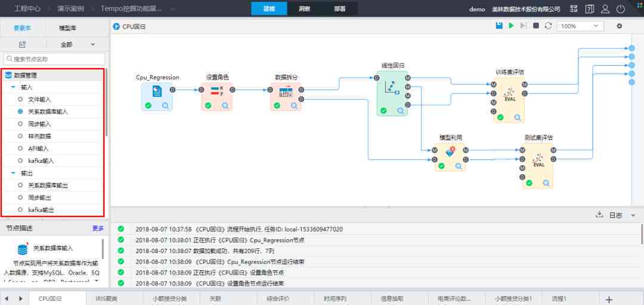Collapse the 输入 tree group
This screenshot has width=644, height=305.
coord(13,88)
